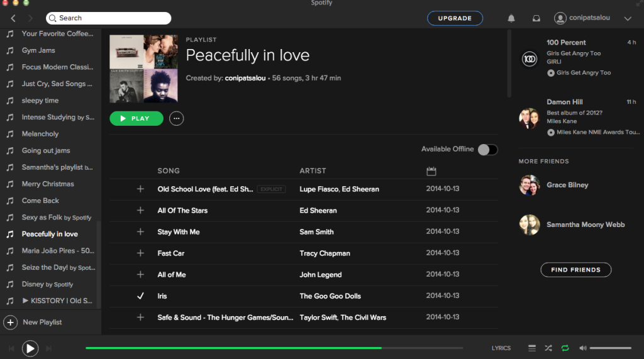
Task: Adjust the volume slider
Action: pyautogui.click(x=610, y=348)
